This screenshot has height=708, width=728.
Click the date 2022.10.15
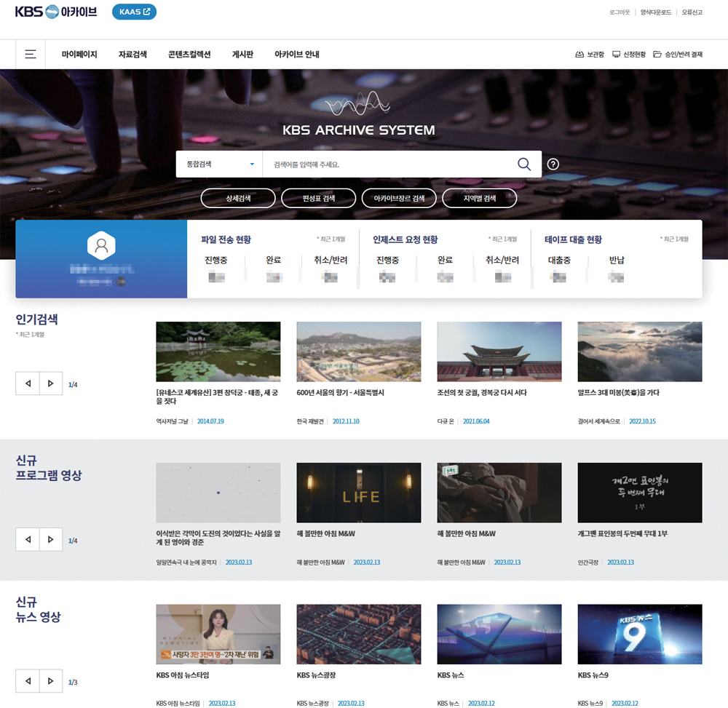click(x=642, y=421)
